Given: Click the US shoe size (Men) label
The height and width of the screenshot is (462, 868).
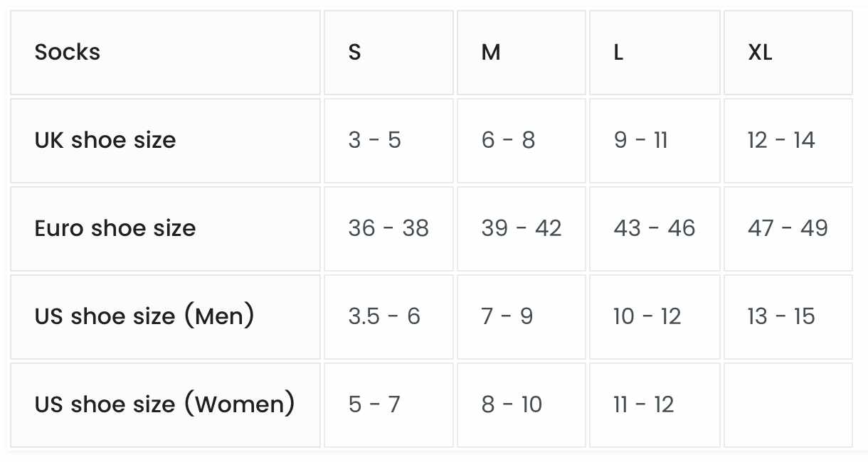Looking at the screenshot, I should point(165,317).
